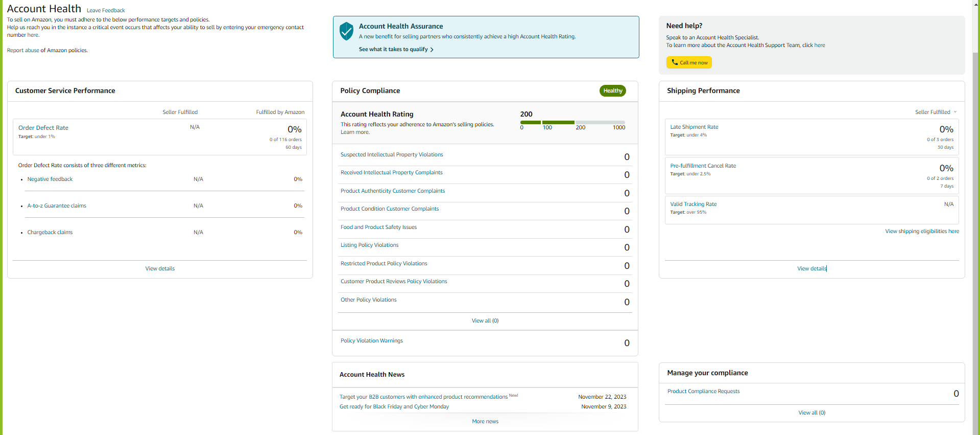Click the 'Target: over 95%' text

(x=688, y=212)
